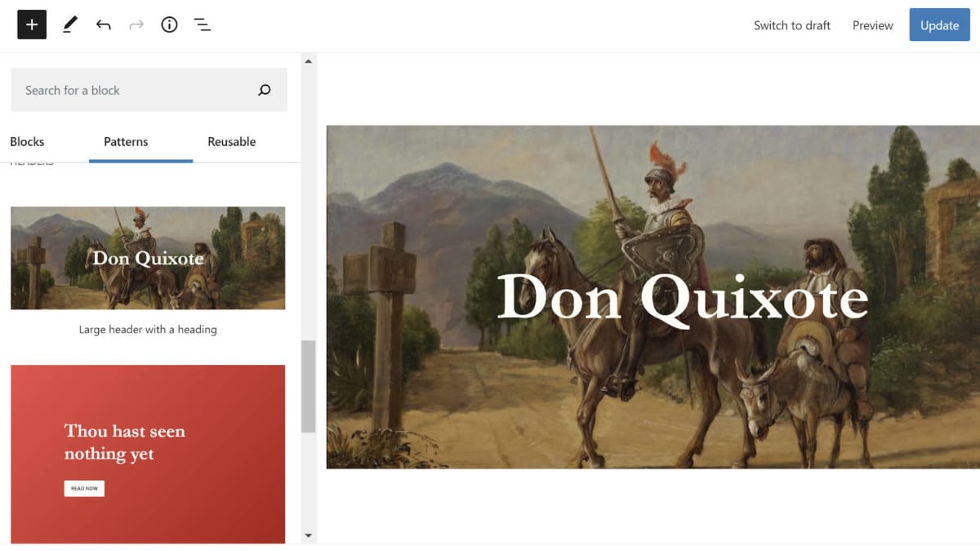
Task: Open the Reusable tab
Action: tap(231, 141)
